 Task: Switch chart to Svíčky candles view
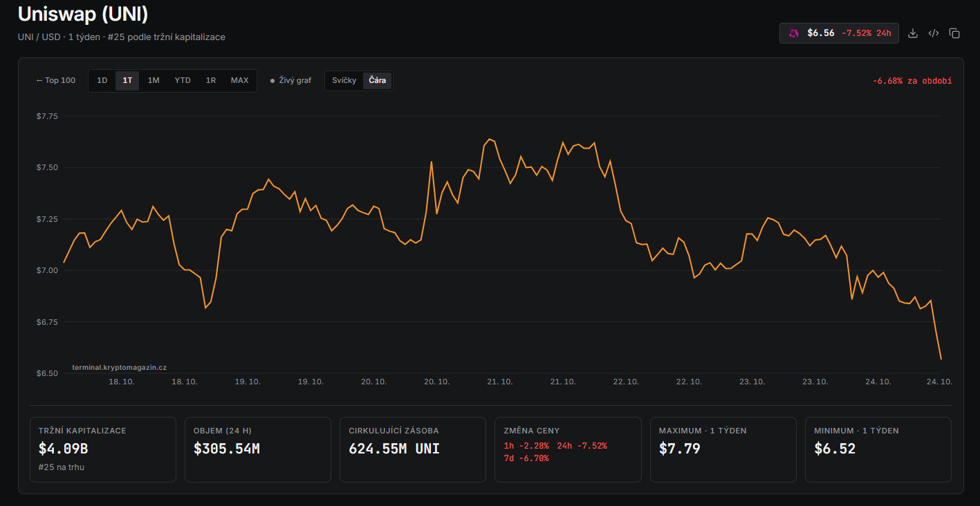[x=344, y=81]
